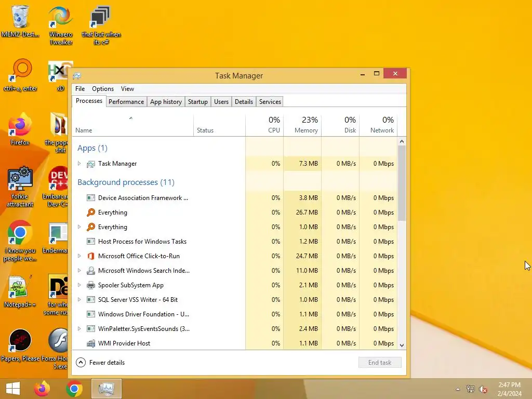Screen dimensions: 532x399
Task: Click the network tray icon
Action: click(471, 389)
